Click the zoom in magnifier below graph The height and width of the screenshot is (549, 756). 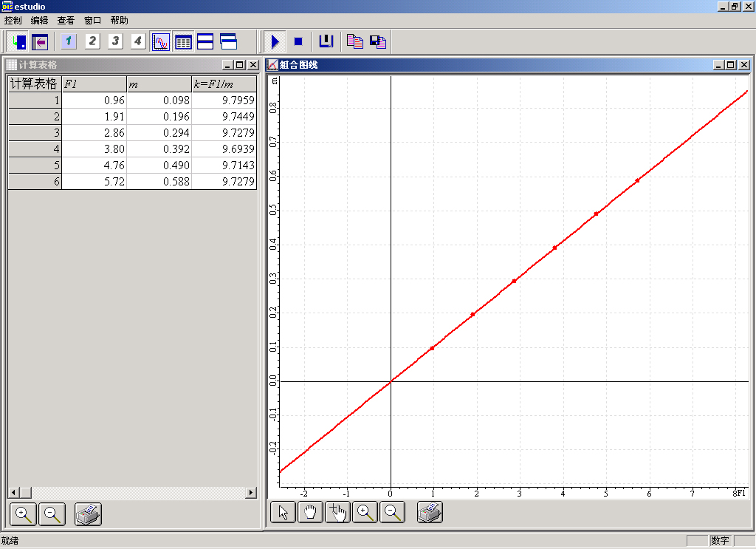click(365, 512)
